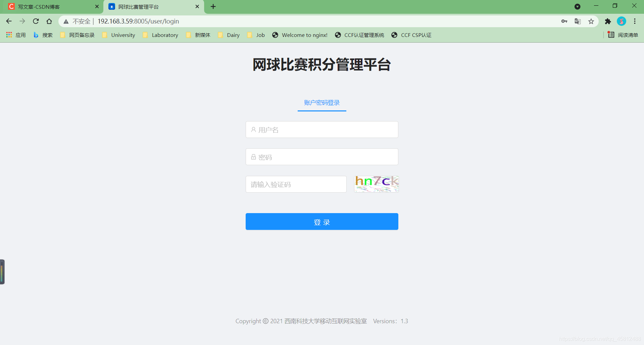
Task: Open a new tab with plus button
Action: coord(213,6)
